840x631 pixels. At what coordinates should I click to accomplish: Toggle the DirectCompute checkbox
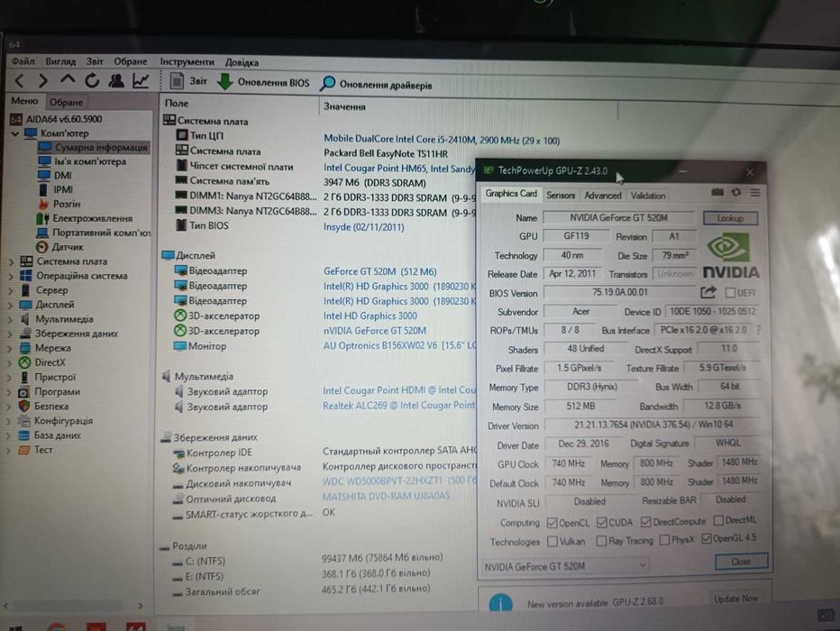pos(645,522)
